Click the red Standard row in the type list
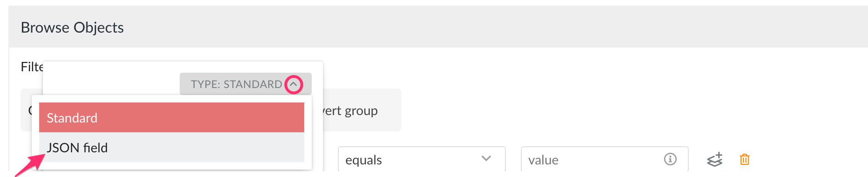This screenshot has width=868, height=177. click(x=172, y=117)
